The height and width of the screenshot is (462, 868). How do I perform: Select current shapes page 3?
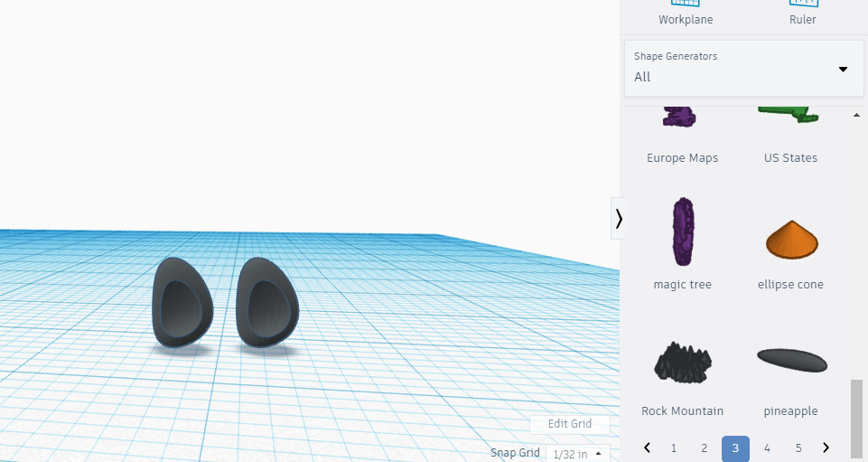[x=735, y=448]
